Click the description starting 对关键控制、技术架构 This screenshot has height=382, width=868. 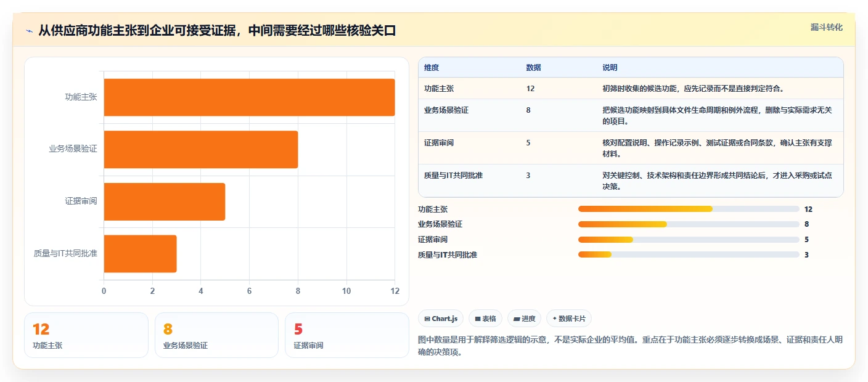coord(718,181)
